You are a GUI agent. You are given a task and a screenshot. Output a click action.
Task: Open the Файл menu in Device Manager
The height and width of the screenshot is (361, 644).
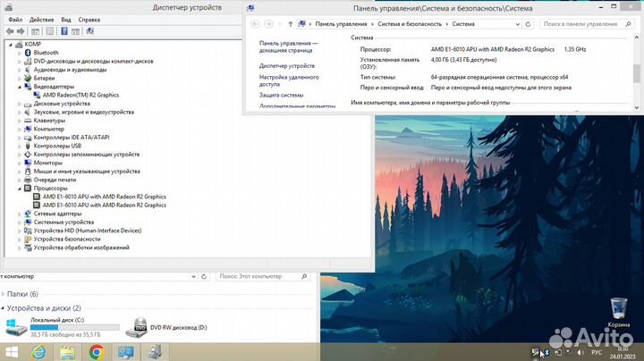(x=15, y=20)
